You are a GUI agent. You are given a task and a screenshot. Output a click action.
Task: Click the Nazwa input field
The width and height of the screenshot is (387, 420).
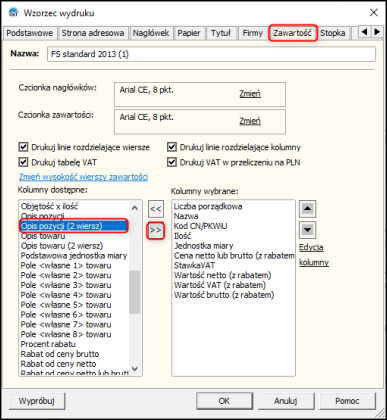211,54
